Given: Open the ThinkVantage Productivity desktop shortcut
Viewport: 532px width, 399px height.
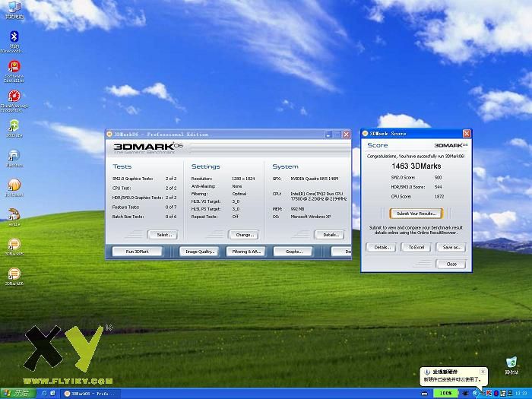Looking at the screenshot, I should [x=14, y=101].
